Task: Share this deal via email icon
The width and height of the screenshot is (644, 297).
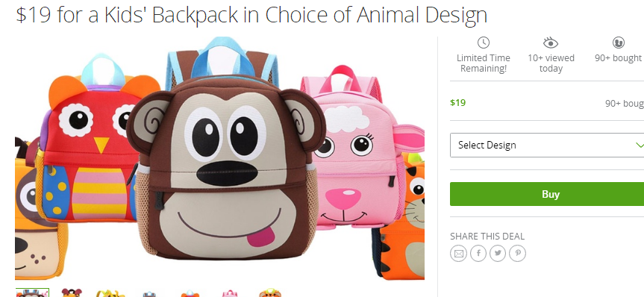Action: (458, 253)
